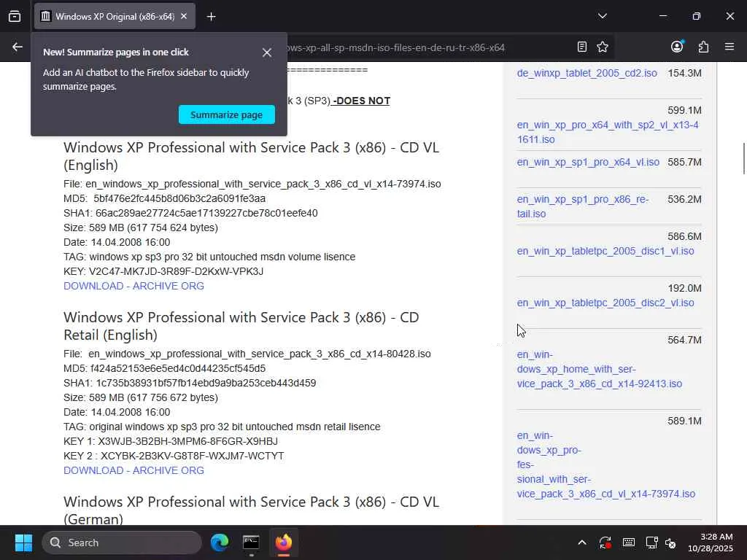Click Size: 589 MB (617 756 672 bytes)
Screen dimensions: 747x560
[x=141, y=397]
